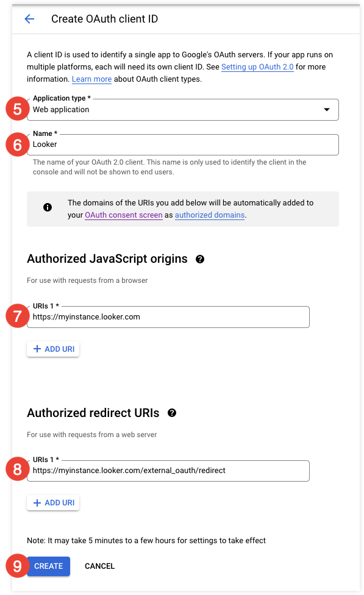The image size is (364, 595).
Task: Click the red step 8 marker
Action: click(18, 469)
